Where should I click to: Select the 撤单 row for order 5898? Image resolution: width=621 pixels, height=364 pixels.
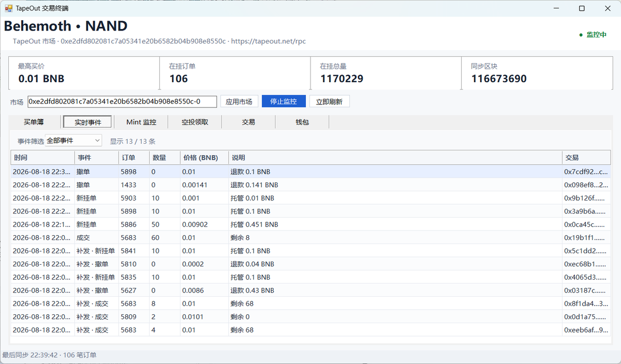click(x=310, y=172)
